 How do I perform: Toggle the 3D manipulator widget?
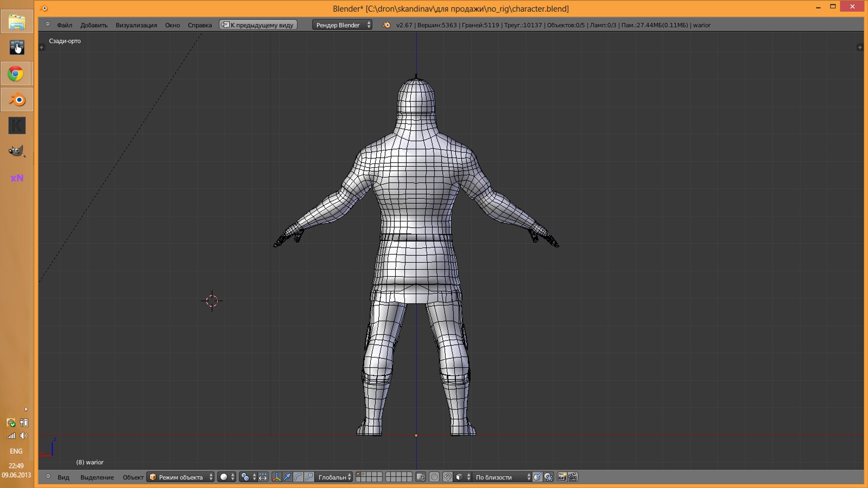pyautogui.click(x=276, y=477)
